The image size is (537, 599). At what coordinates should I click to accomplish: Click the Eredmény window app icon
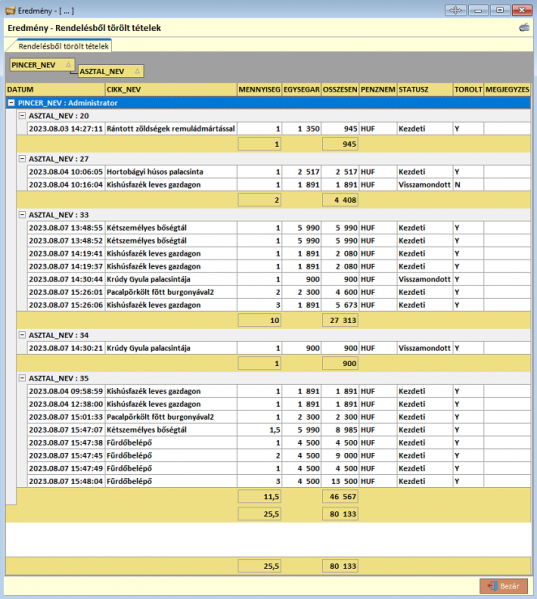pyautogui.click(x=10, y=11)
